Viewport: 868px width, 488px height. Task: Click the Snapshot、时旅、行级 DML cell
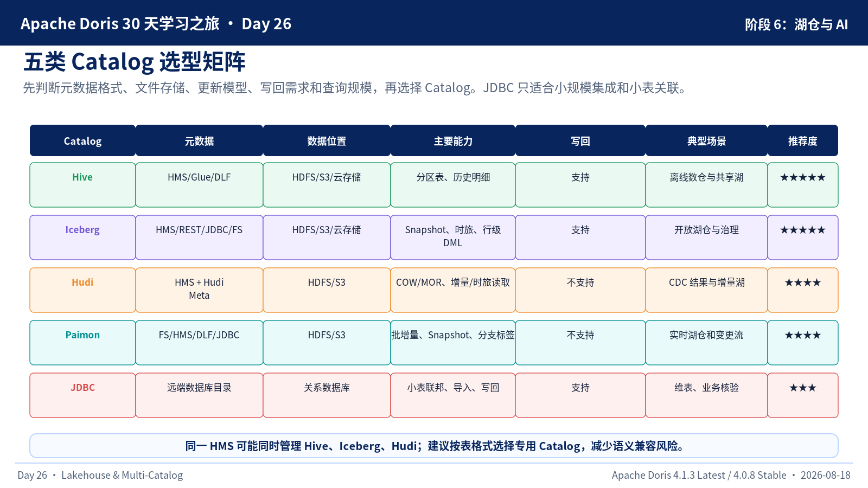point(453,237)
